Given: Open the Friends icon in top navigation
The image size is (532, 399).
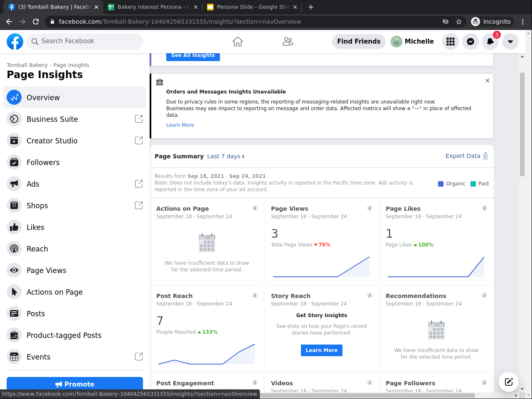Looking at the screenshot, I should (288, 42).
